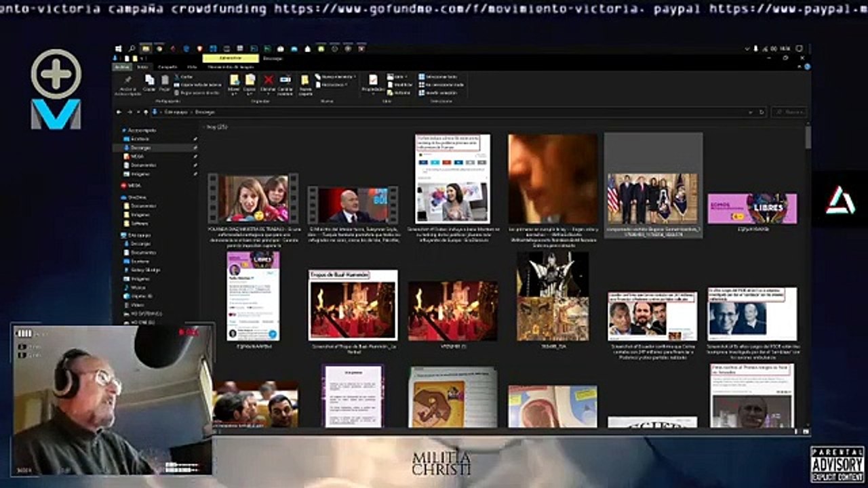Screen dimensions: 868x488
Task: Click the Forward navigation arrow
Action: [130, 112]
